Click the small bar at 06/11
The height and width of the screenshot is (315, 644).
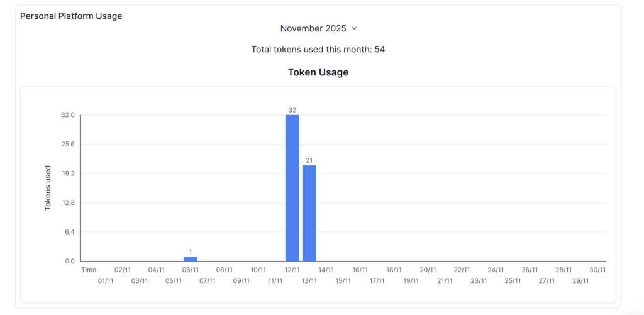coord(190,258)
